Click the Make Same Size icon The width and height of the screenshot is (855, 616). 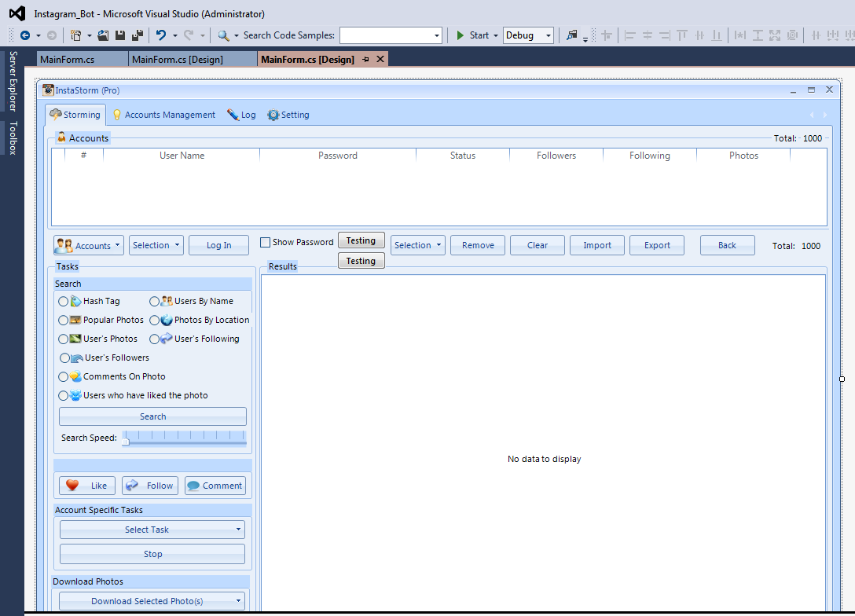point(775,35)
